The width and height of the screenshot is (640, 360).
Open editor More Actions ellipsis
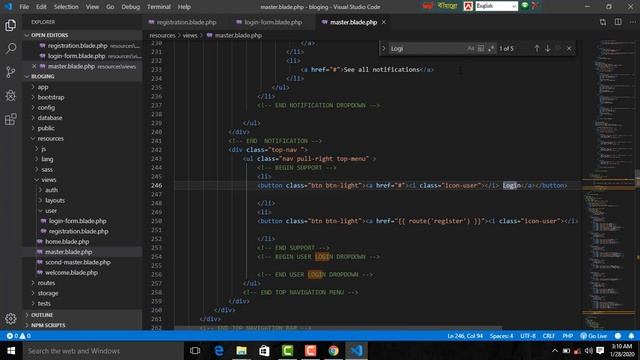tap(632, 22)
